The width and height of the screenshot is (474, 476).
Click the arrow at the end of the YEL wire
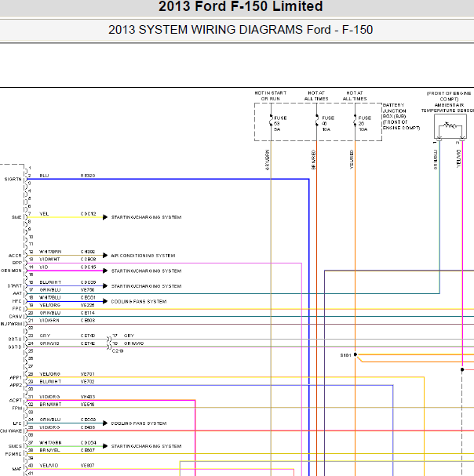[105, 217]
